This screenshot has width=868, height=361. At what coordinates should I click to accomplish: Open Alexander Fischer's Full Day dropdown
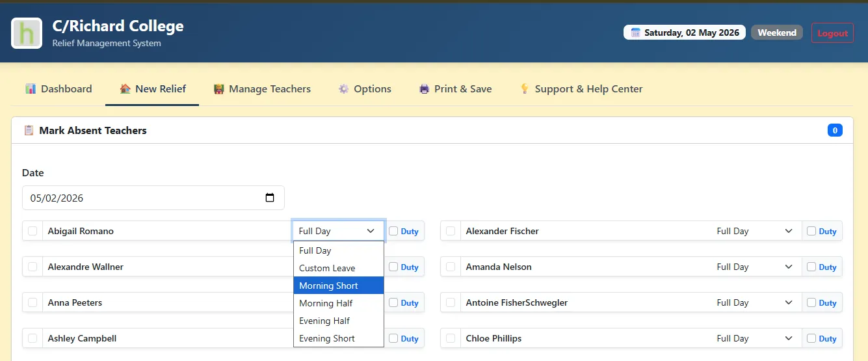tap(756, 231)
